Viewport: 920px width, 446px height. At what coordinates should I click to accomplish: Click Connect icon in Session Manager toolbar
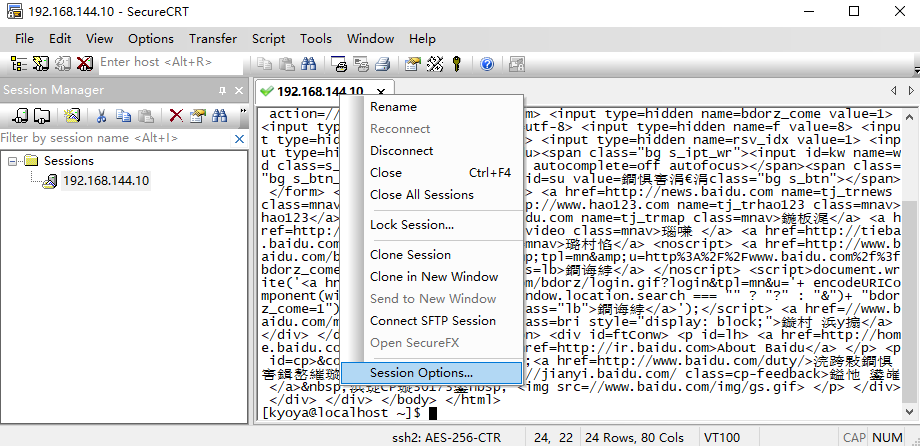pyautogui.click(x=20, y=115)
